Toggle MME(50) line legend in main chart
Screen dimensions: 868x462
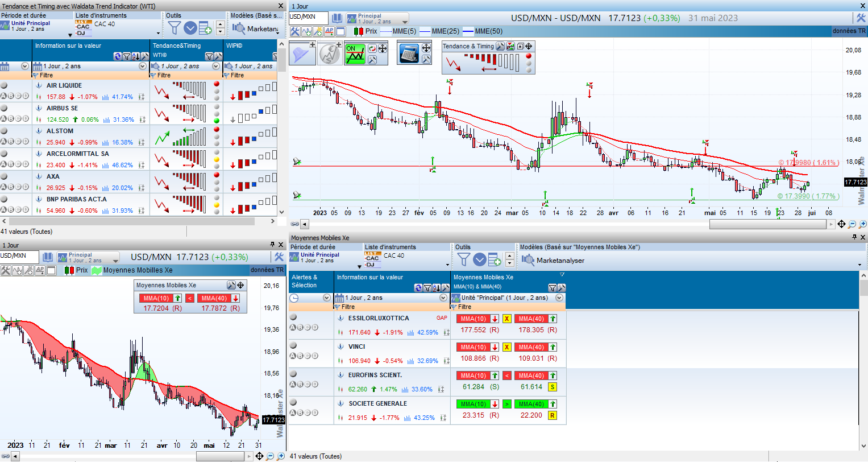click(x=483, y=31)
